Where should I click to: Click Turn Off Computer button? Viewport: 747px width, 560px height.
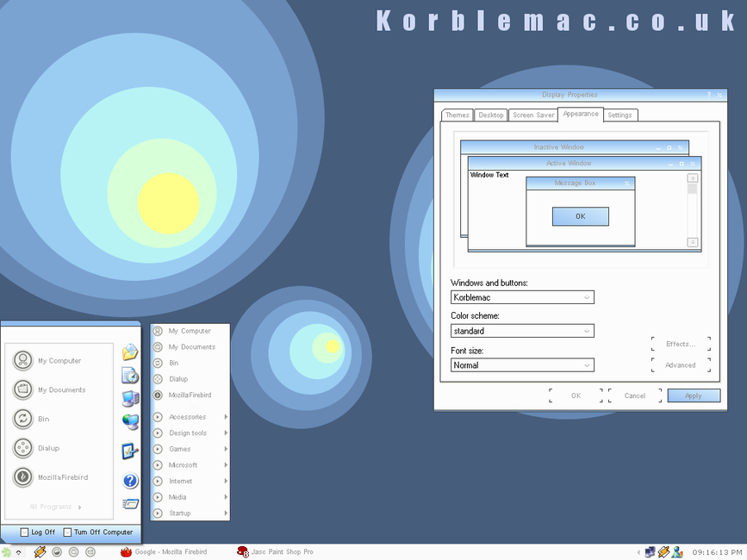[x=98, y=532]
